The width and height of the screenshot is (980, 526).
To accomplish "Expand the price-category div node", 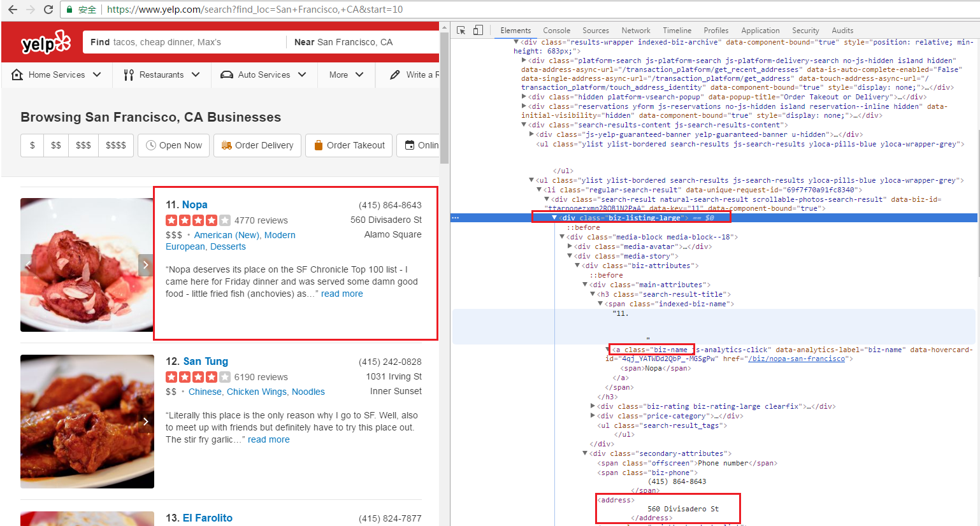I will coord(593,416).
